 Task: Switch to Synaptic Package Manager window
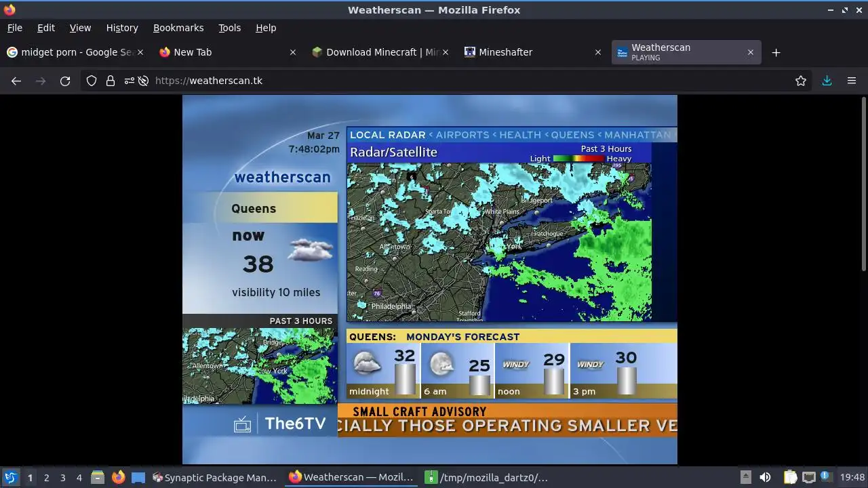click(x=216, y=477)
